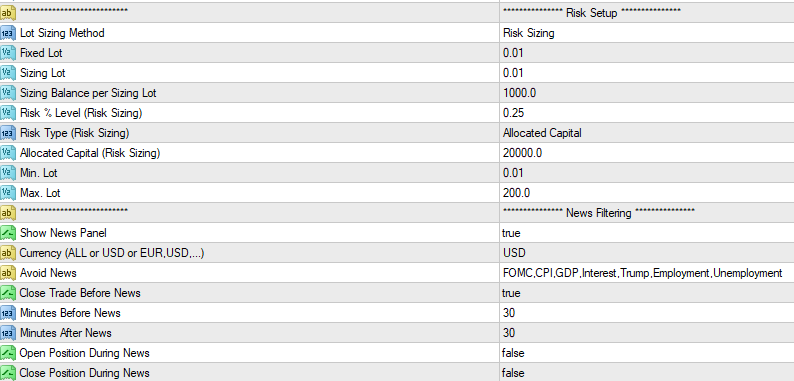Click the integer icon beside Lot Sizing Method

(x=8, y=33)
